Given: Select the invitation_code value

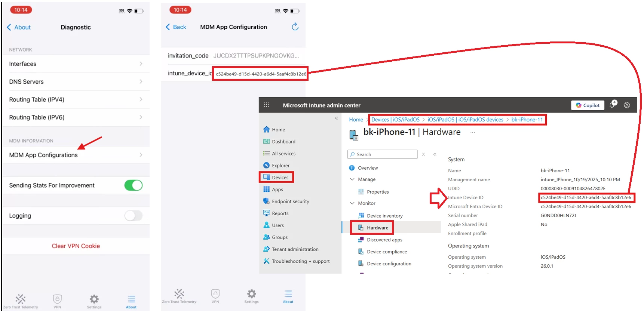Looking at the screenshot, I should point(256,56).
